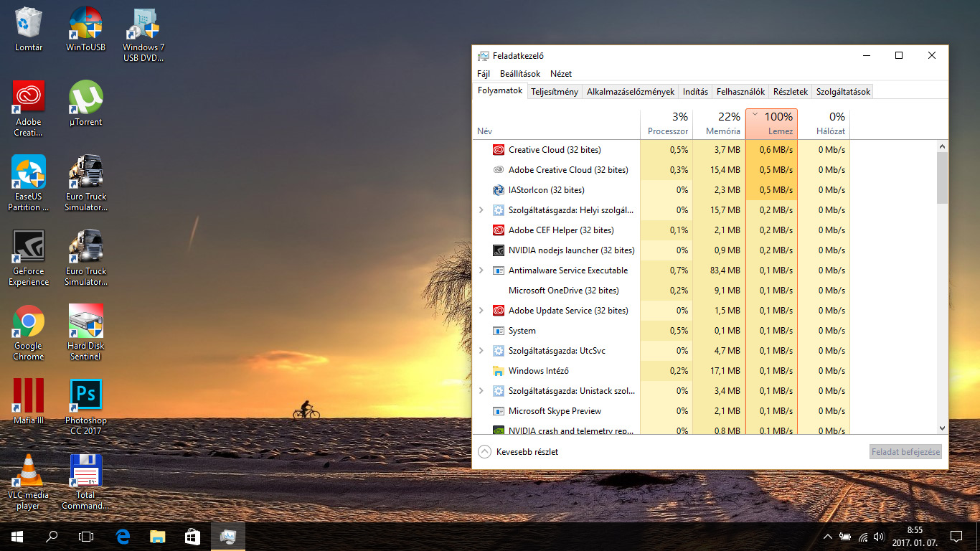Open EaseUS Partition Master shortcut
The width and height of the screenshot is (980, 551).
click(x=29, y=183)
